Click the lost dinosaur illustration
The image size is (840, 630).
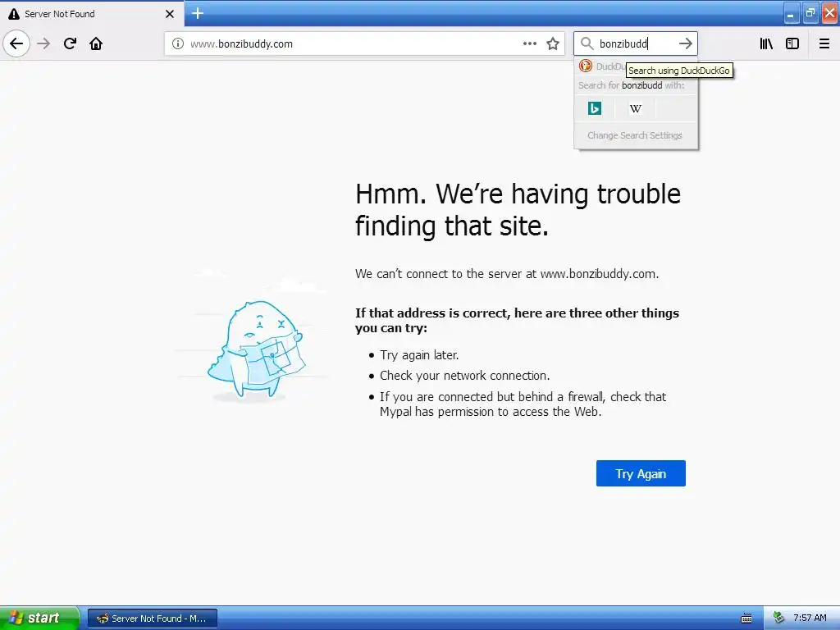[x=256, y=349]
